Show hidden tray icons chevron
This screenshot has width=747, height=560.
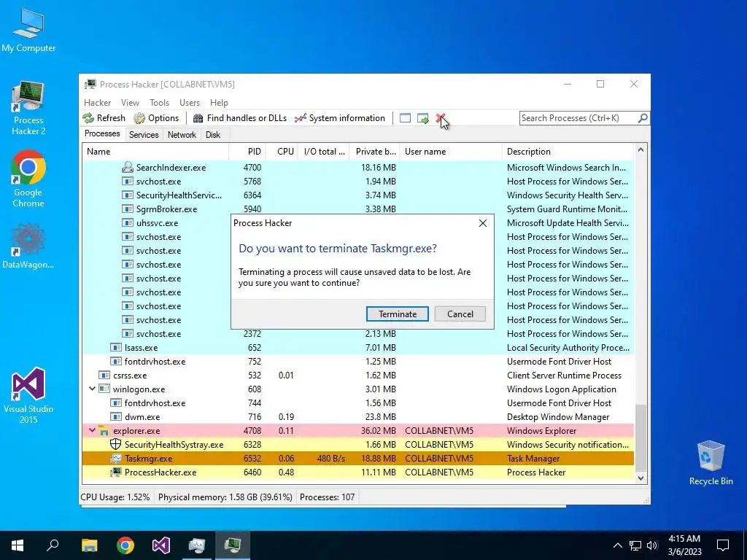pos(617,545)
